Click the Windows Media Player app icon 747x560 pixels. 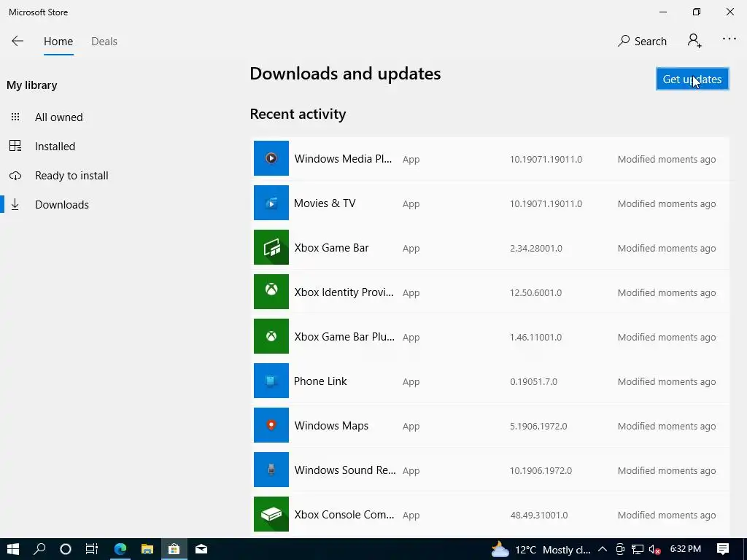pyautogui.click(x=271, y=158)
